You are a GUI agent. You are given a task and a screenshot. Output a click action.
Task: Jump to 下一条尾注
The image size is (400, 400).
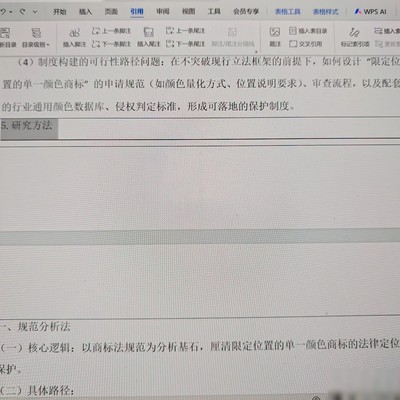pos(185,44)
